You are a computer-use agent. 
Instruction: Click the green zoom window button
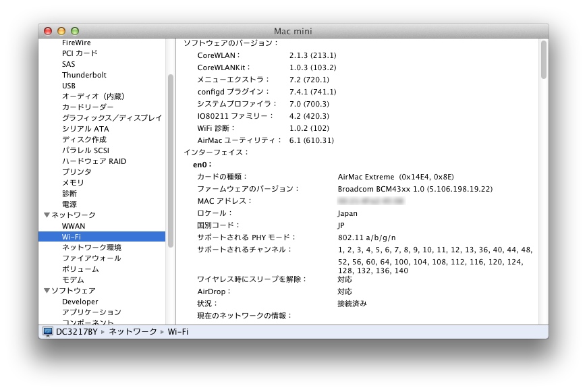coord(75,31)
